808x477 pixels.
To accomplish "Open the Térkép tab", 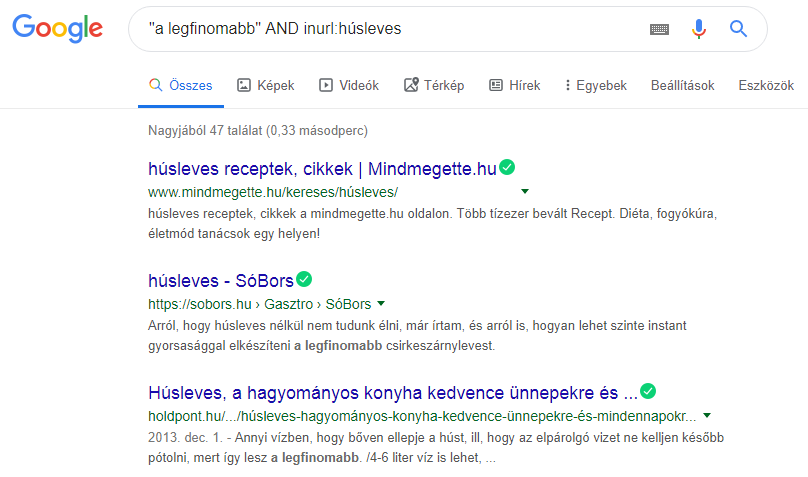I will (434, 86).
